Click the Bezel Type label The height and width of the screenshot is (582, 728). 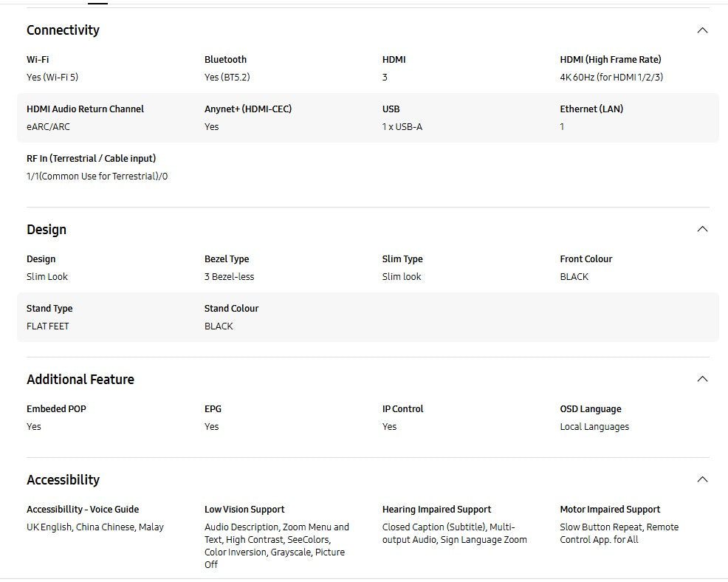pyautogui.click(x=227, y=259)
